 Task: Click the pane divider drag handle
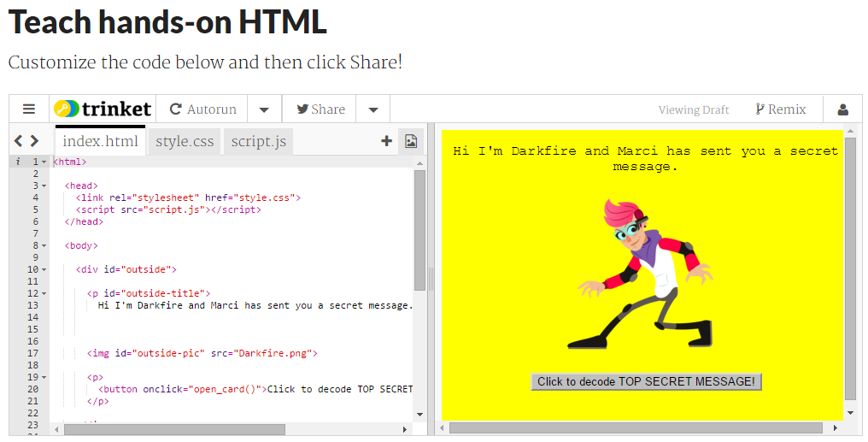tap(431, 280)
